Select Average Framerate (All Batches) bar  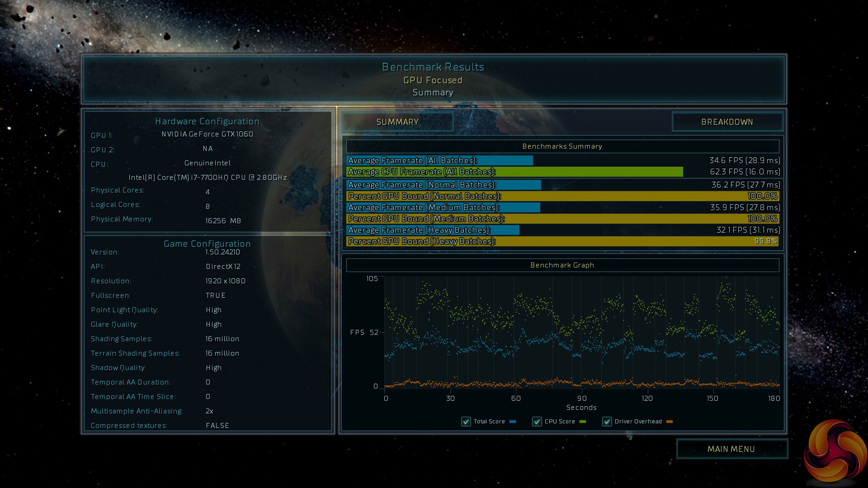[439, 160]
